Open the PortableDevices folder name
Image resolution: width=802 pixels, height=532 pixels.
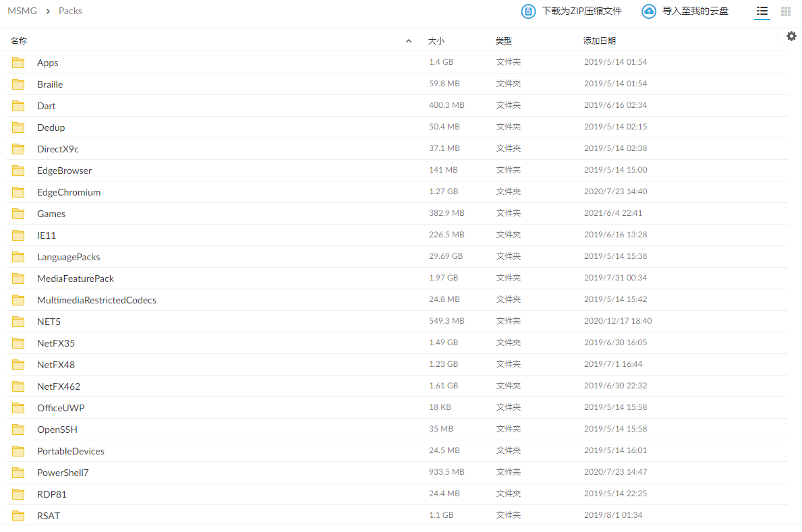71,451
